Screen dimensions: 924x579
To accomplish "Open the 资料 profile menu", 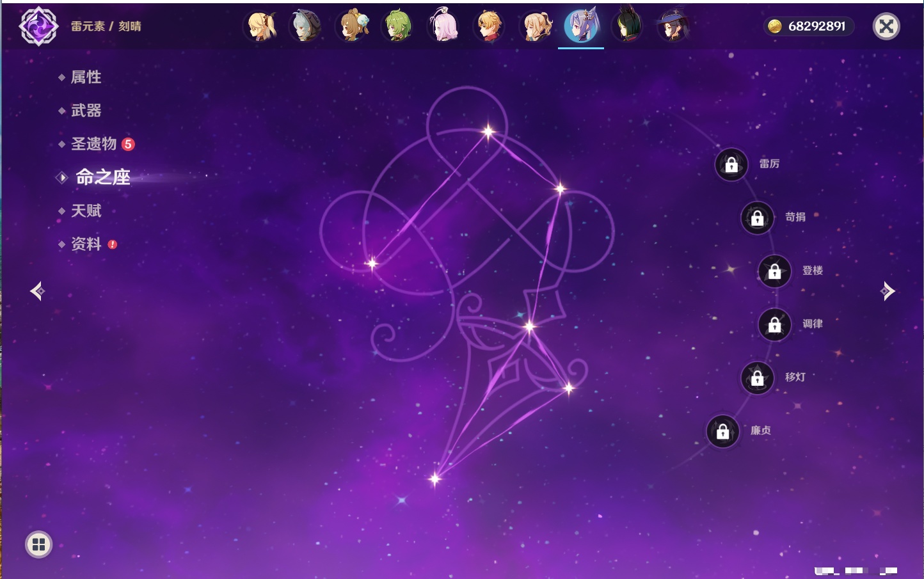I will pyautogui.click(x=87, y=244).
